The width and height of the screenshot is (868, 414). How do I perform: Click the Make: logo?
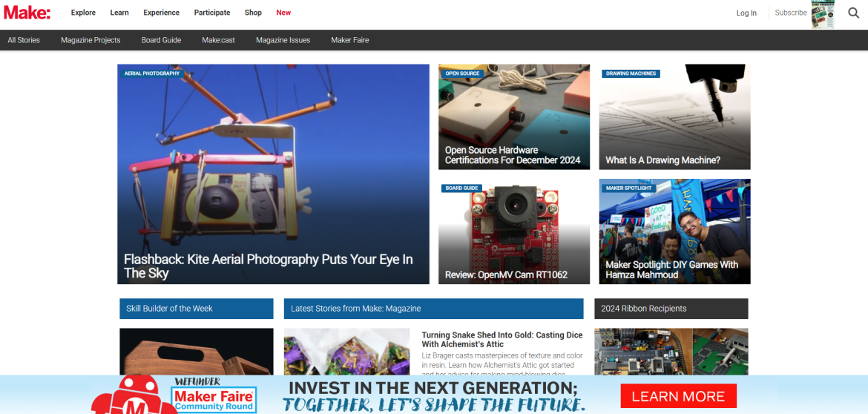point(27,12)
